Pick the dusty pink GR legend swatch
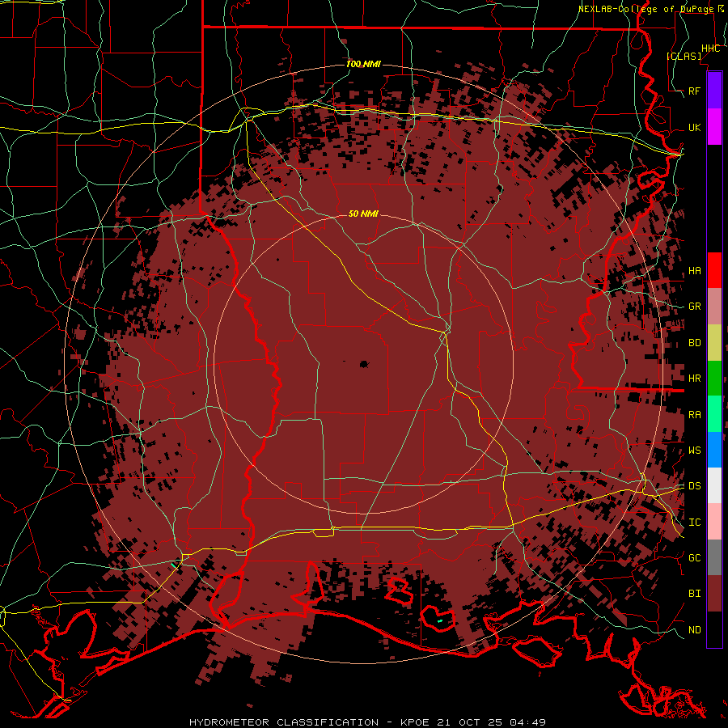Viewport: 728px width, 728px height. coord(714,307)
